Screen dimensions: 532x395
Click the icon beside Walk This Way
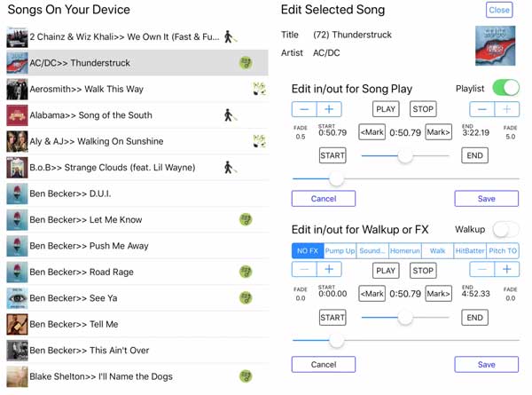(x=259, y=89)
